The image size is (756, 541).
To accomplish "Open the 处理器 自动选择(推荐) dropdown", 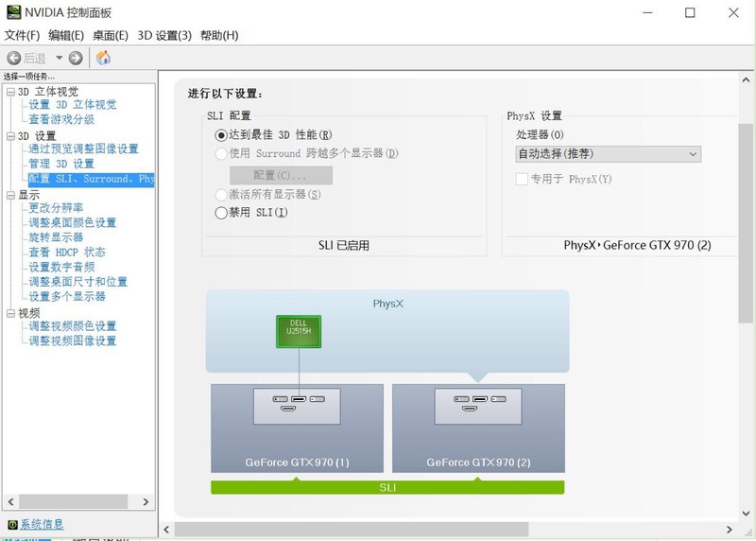I will [x=609, y=154].
